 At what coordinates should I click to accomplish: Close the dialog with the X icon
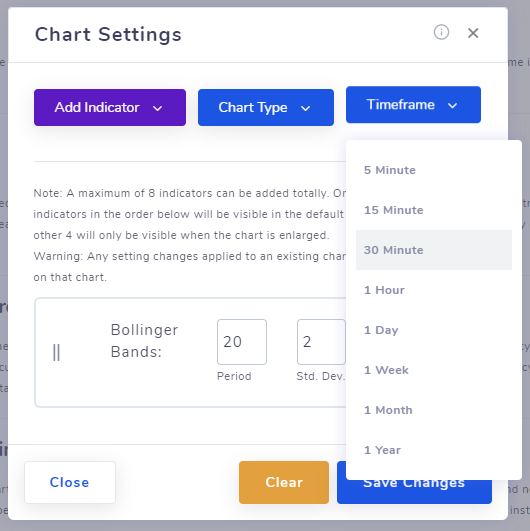473,33
